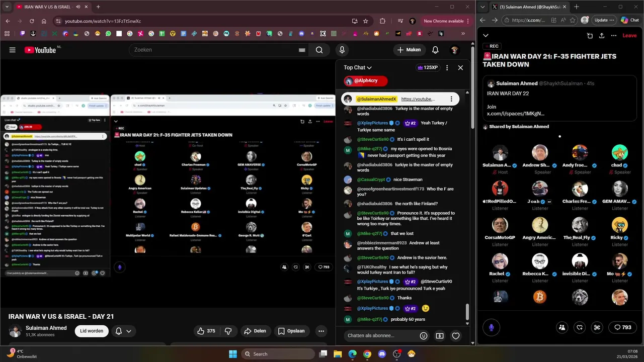Select the Sulaiman Ahmed X tab
Image resolution: width=644 pixels, height=362 pixels.
[x=529, y=7]
